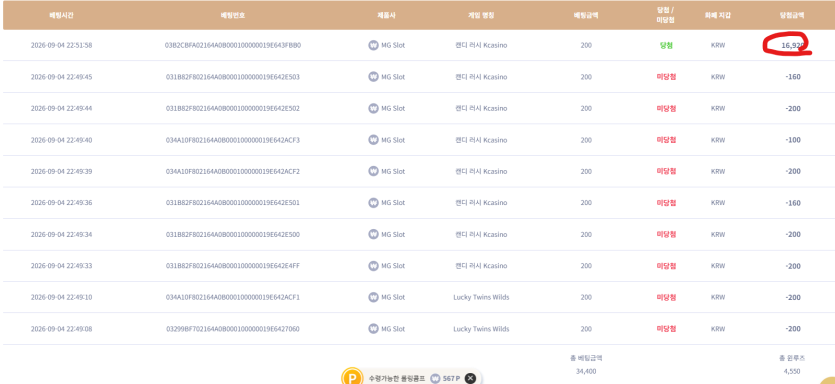
Task: Click MG Slot label in the 22:49:10 row
Action: (x=393, y=297)
